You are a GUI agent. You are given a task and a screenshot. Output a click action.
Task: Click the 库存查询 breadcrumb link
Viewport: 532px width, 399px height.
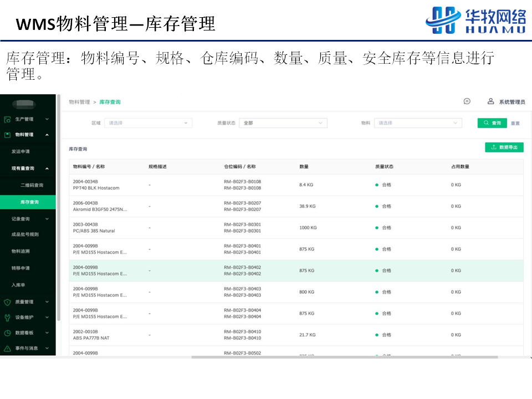pyautogui.click(x=110, y=102)
